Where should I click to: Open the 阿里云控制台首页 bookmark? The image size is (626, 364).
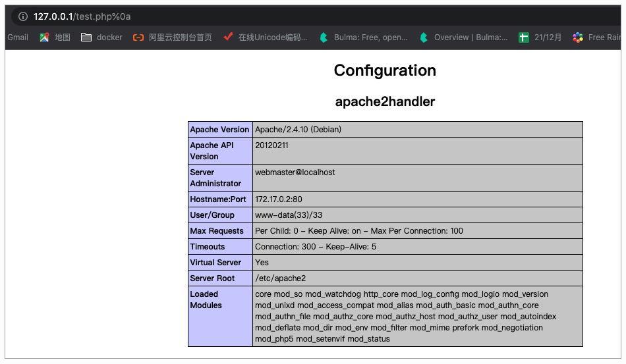(173, 38)
